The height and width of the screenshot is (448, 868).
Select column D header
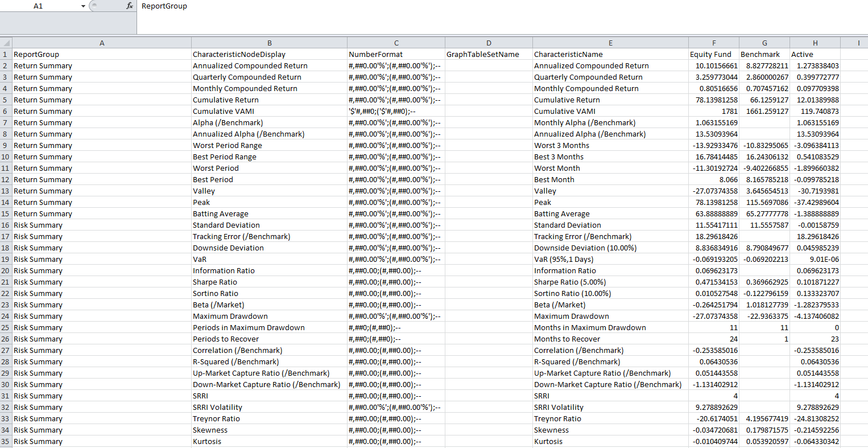(x=489, y=43)
